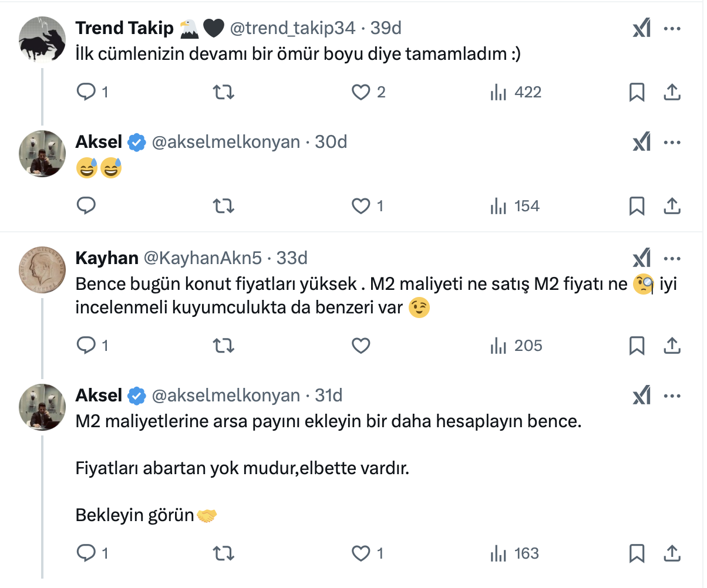The image size is (707, 588).
Task: Open more options on Aksel's M2 reply
Action: click(x=672, y=396)
